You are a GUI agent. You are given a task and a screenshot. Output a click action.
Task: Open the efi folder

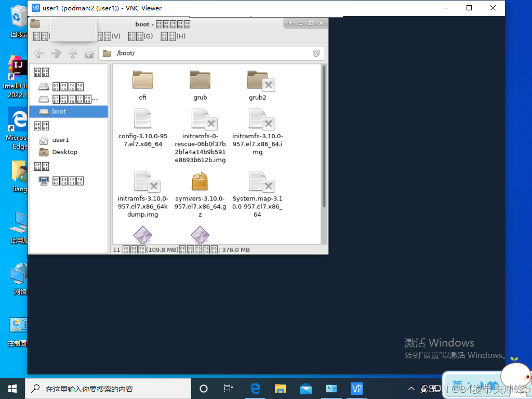pyautogui.click(x=142, y=86)
